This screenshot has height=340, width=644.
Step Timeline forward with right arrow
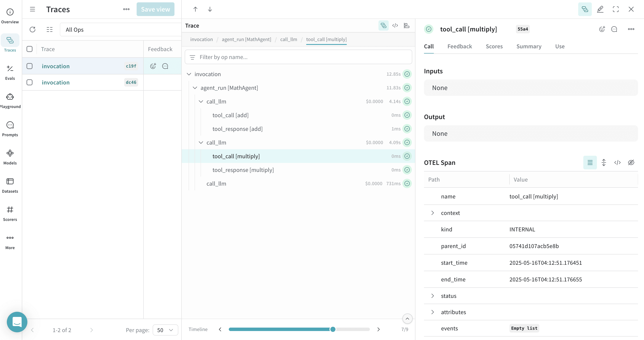pos(378,329)
